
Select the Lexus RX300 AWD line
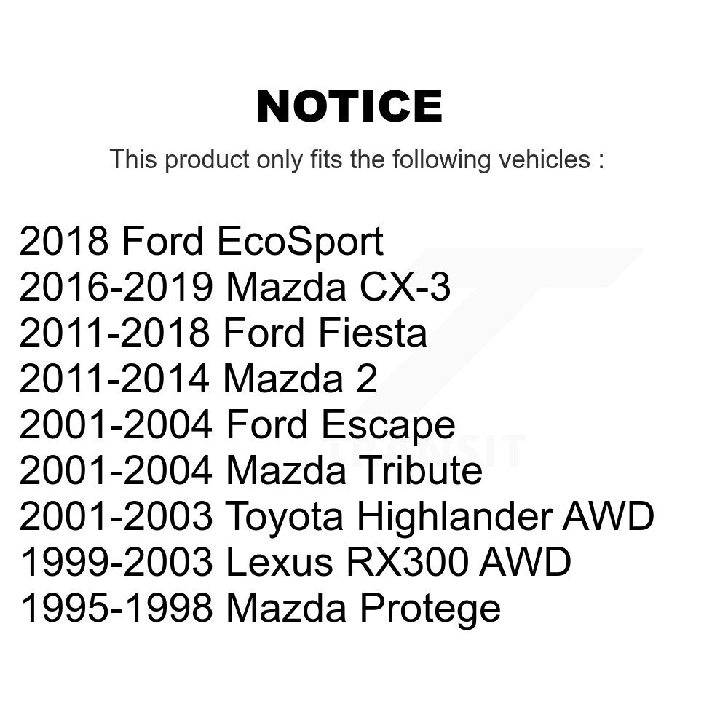(x=296, y=562)
